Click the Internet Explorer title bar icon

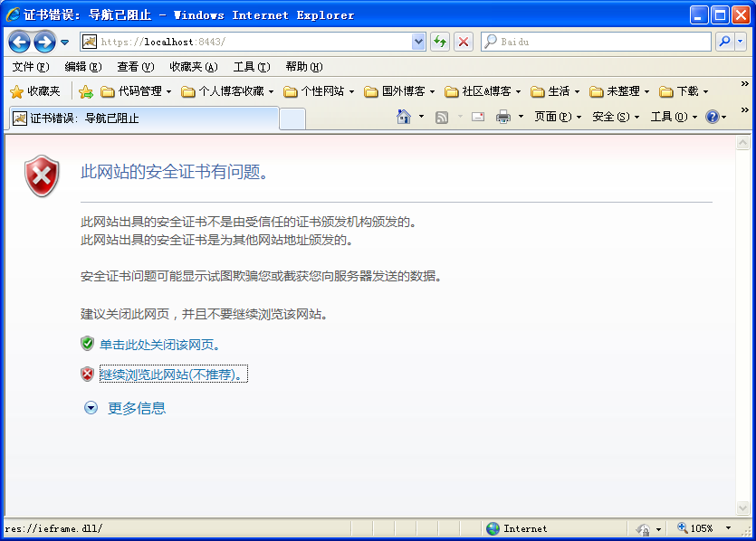click(x=13, y=15)
